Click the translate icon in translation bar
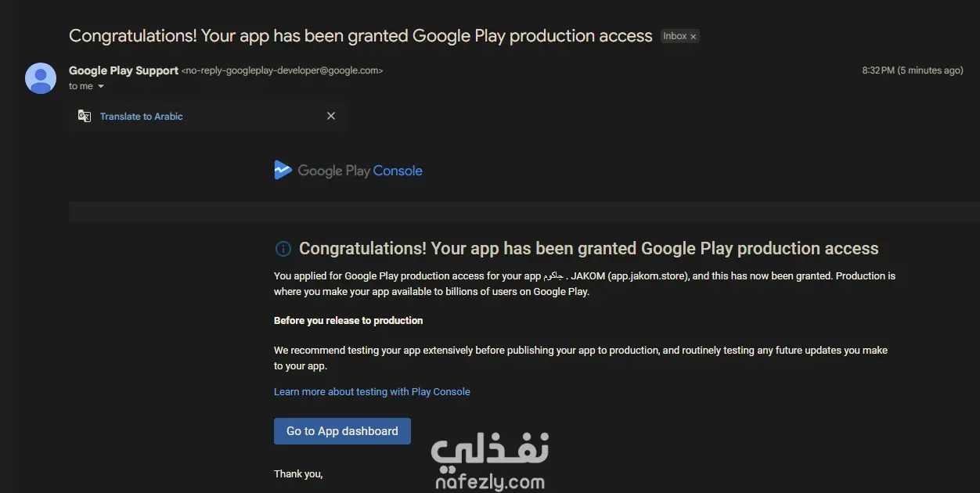Viewport: 980px width, 493px height. [85, 116]
